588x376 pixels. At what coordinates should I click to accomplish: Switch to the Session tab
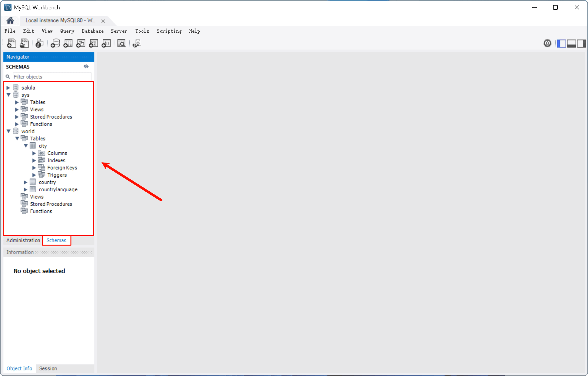point(48,368)
